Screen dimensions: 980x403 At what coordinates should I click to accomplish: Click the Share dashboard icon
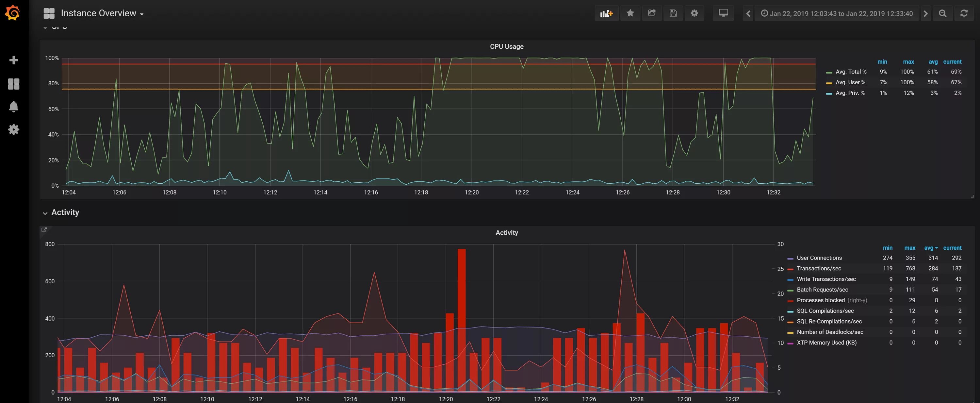[x=652, y=13]
